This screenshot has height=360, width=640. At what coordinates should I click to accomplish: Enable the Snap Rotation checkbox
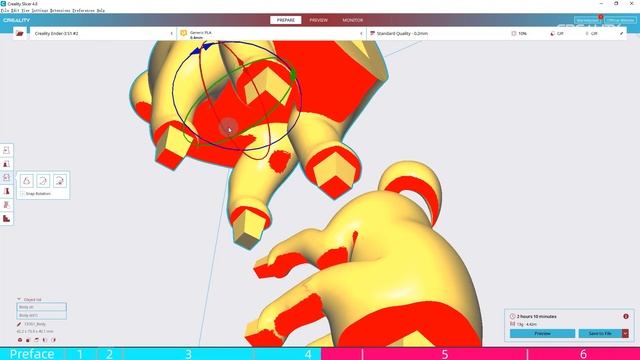tap(23, 193)
